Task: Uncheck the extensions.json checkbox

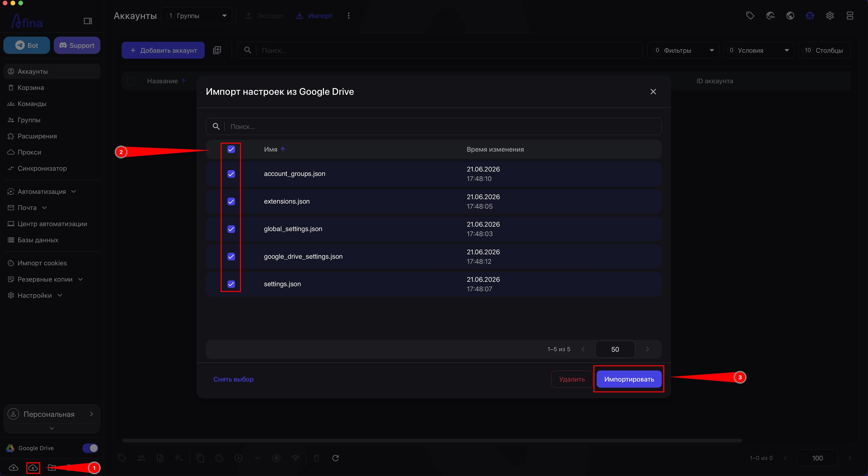Action: [231, 201]
